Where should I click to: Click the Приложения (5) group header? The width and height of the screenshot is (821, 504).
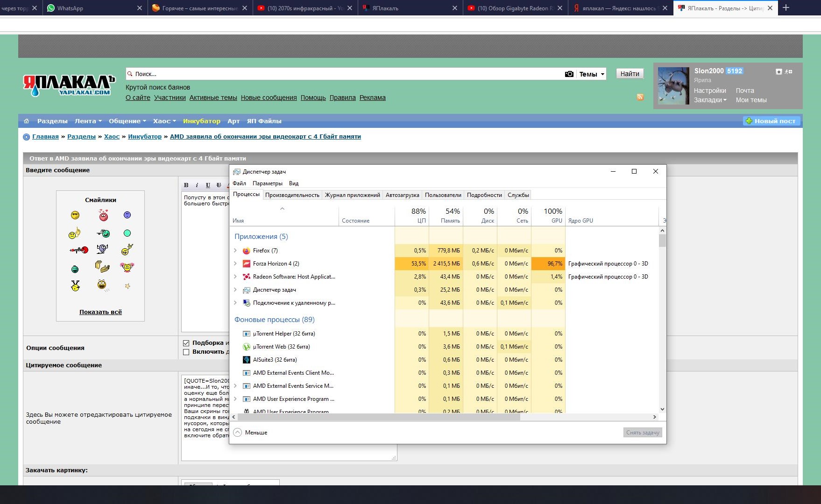tap(261, 237)
